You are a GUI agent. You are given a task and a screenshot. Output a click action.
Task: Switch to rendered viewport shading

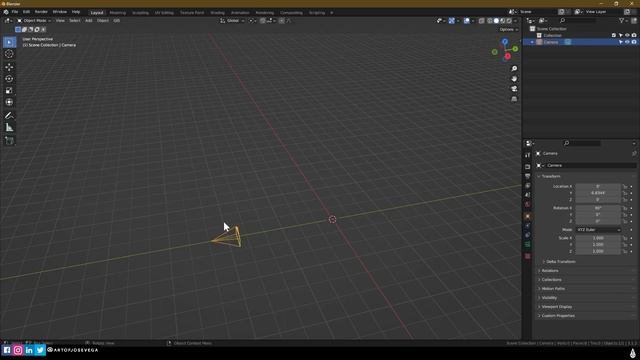click(x=509, y=21)
